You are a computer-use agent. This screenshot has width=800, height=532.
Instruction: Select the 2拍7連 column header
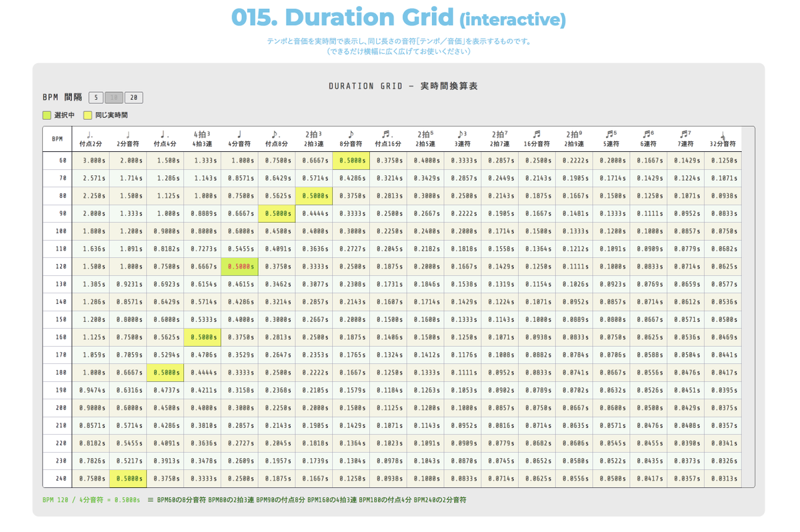pos(499,139)
